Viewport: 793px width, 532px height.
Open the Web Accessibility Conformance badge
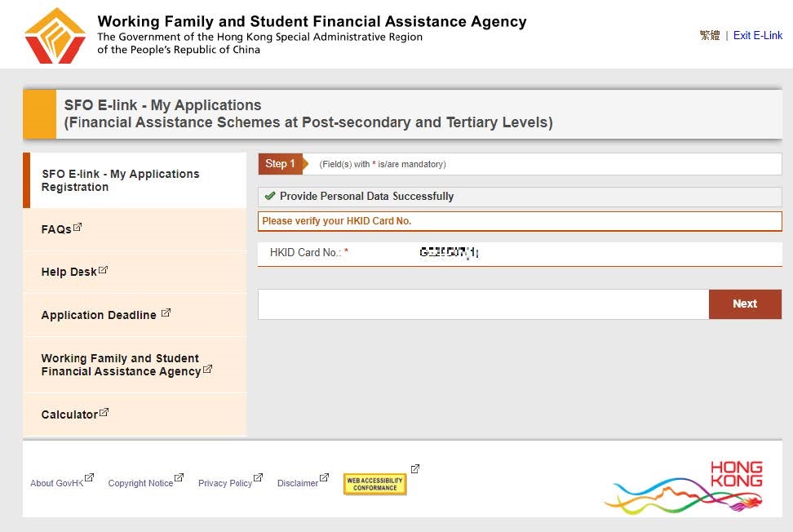tap(374, 483)
